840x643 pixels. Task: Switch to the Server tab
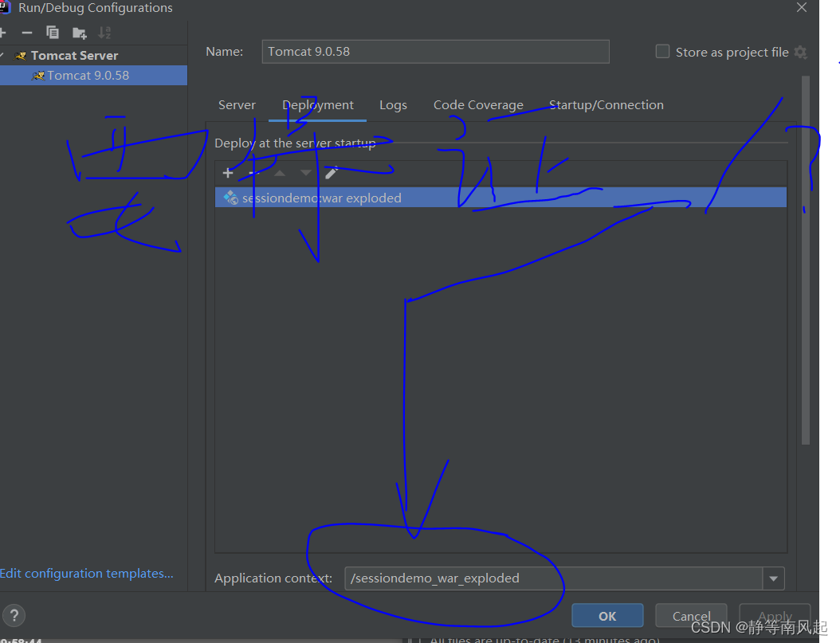point(237,105)
